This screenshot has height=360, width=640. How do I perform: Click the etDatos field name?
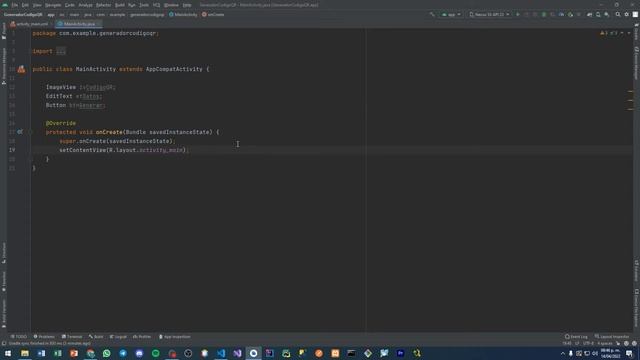pyautogui.click(x=88, y=96)
